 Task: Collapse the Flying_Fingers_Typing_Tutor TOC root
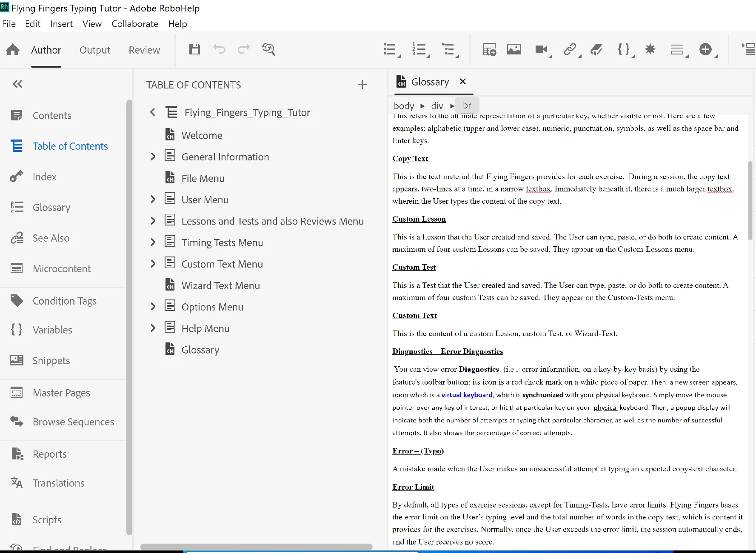pos(153,112)
